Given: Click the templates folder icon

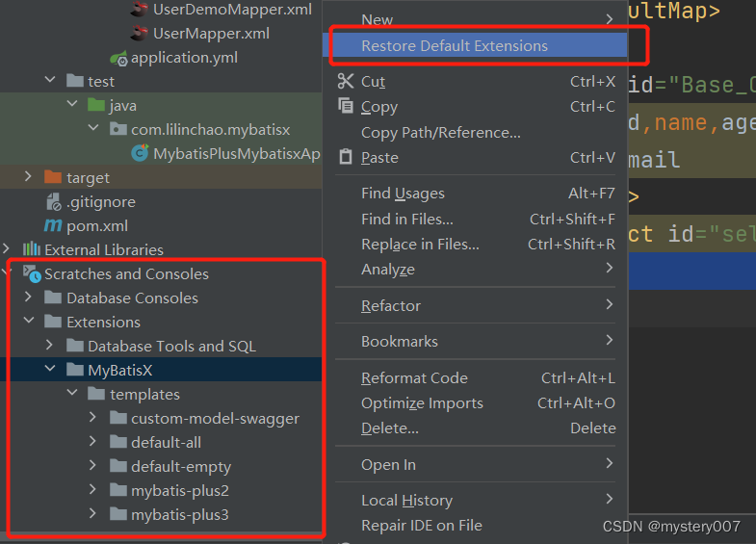Looking at the screenshot, I should click(x=96, y=394).
